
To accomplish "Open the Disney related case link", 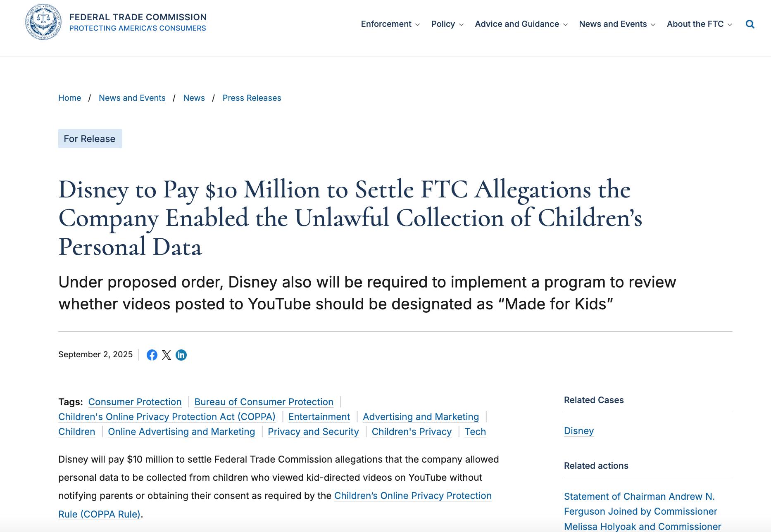I will pos(578,431).
